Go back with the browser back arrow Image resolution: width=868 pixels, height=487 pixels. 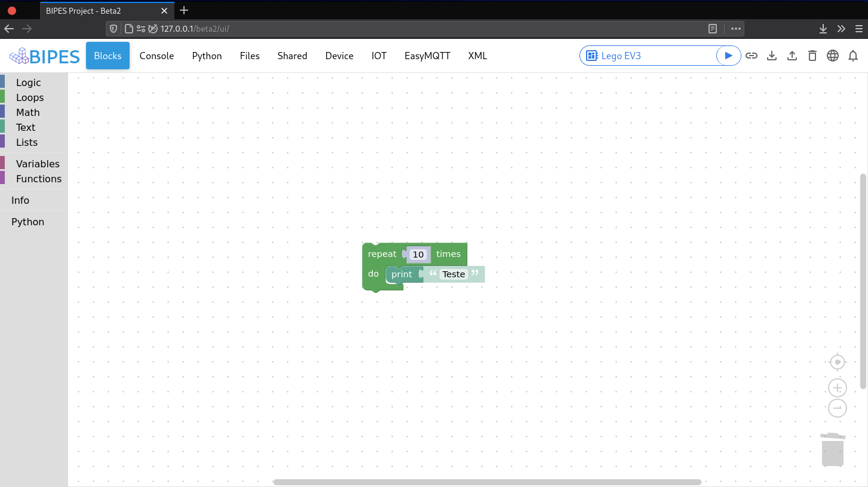tap(9, 28)
